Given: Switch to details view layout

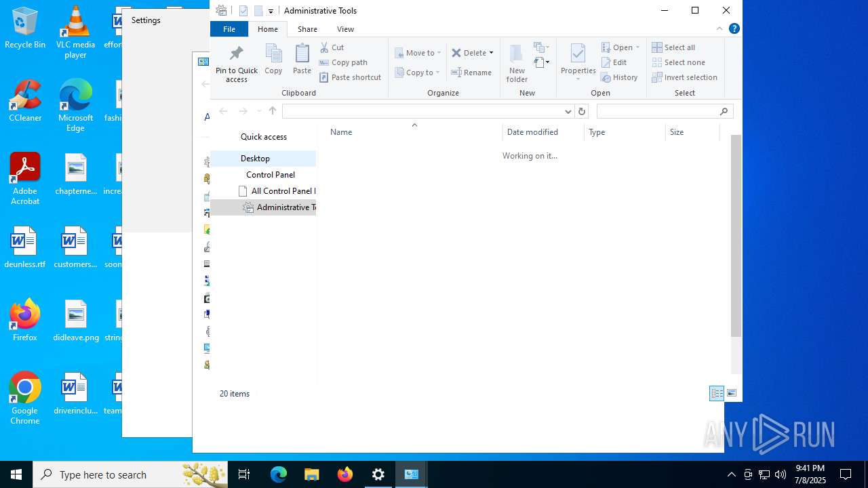Looking at the screenshot, I should pyautogui.click(x=717, y=393).
